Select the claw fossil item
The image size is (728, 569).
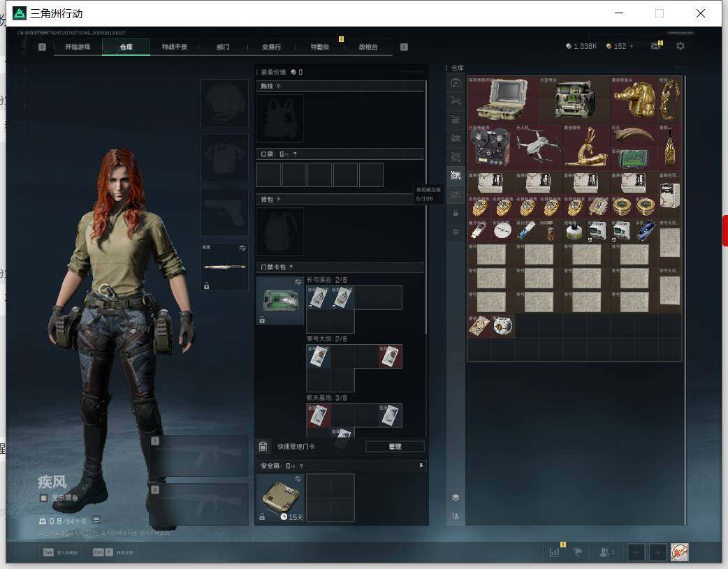tap(634, 135)
